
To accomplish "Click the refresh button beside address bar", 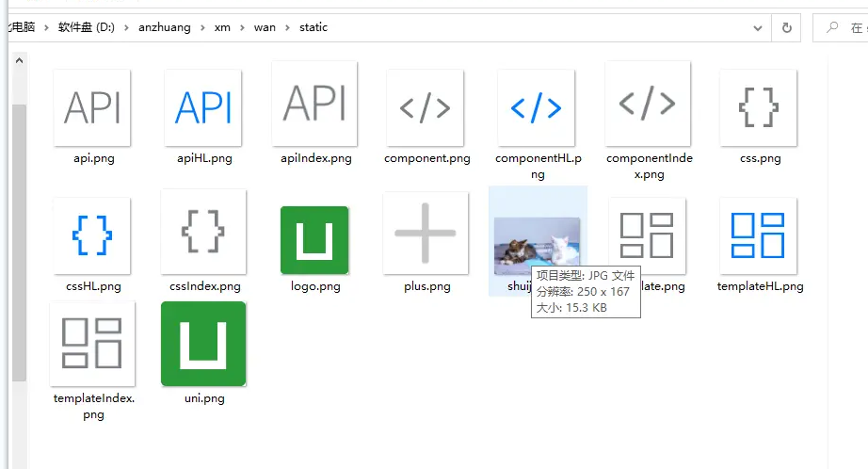I will tap(786, 27).
